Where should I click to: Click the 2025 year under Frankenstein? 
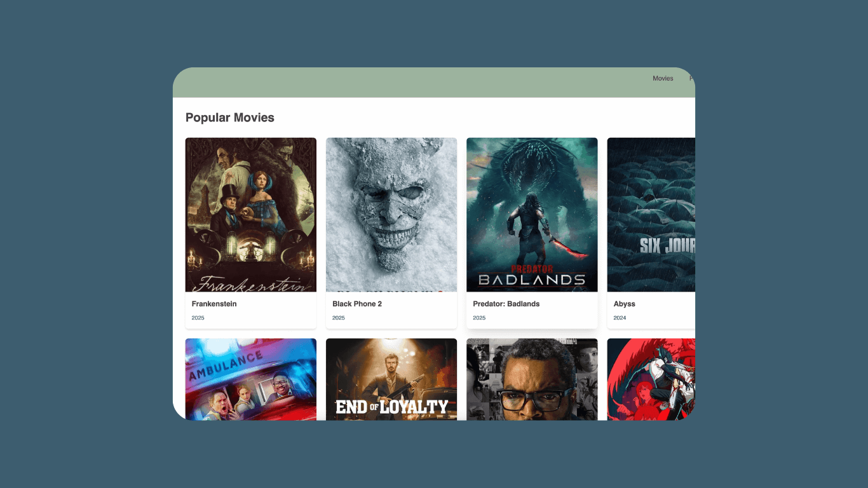(198, 318)
